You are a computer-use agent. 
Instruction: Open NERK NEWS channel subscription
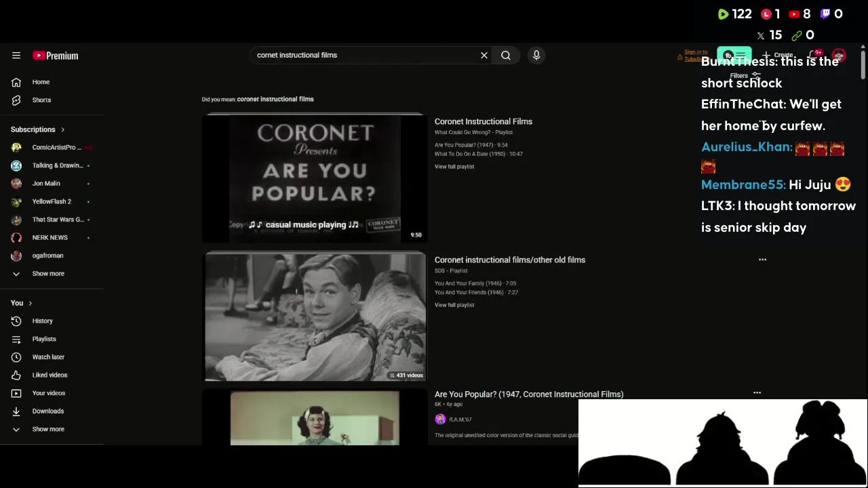click(x=52, y=238)
